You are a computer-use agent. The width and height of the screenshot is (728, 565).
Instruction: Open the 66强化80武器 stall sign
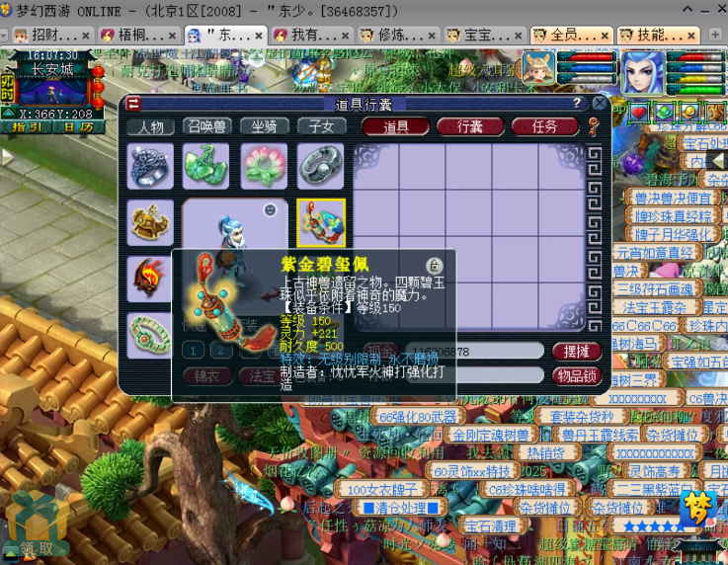[x=418, y=417]
